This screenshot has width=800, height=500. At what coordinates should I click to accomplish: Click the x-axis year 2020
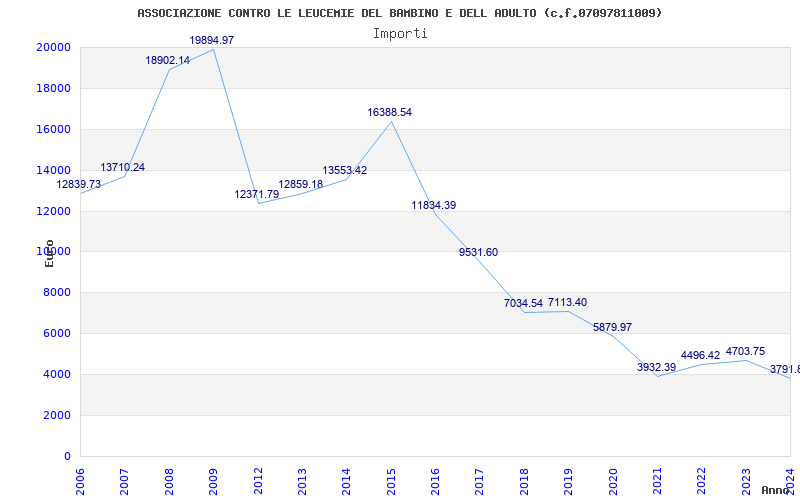tap(613, 481)
